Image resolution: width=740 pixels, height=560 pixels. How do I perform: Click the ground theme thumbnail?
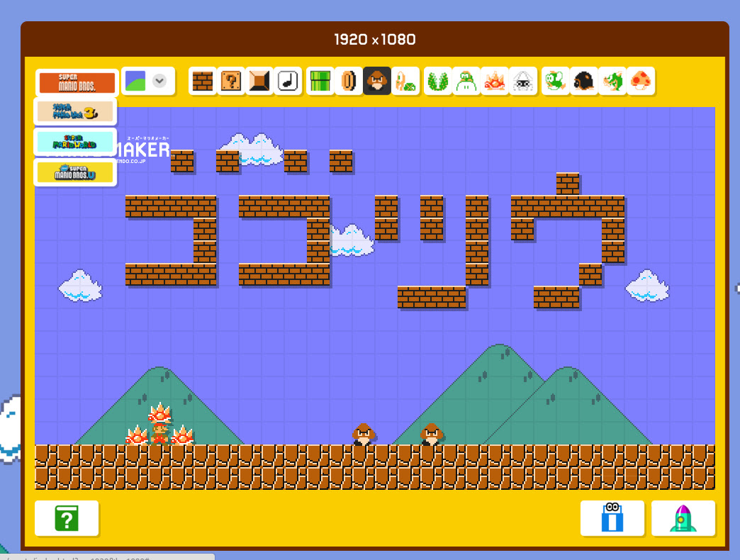pyautogui.click(x=135, y=81)
